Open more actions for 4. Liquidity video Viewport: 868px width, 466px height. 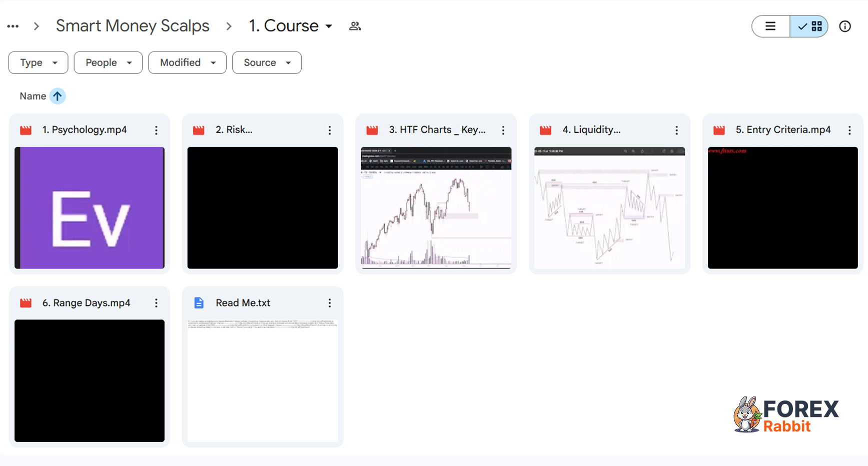click(676, 130)
